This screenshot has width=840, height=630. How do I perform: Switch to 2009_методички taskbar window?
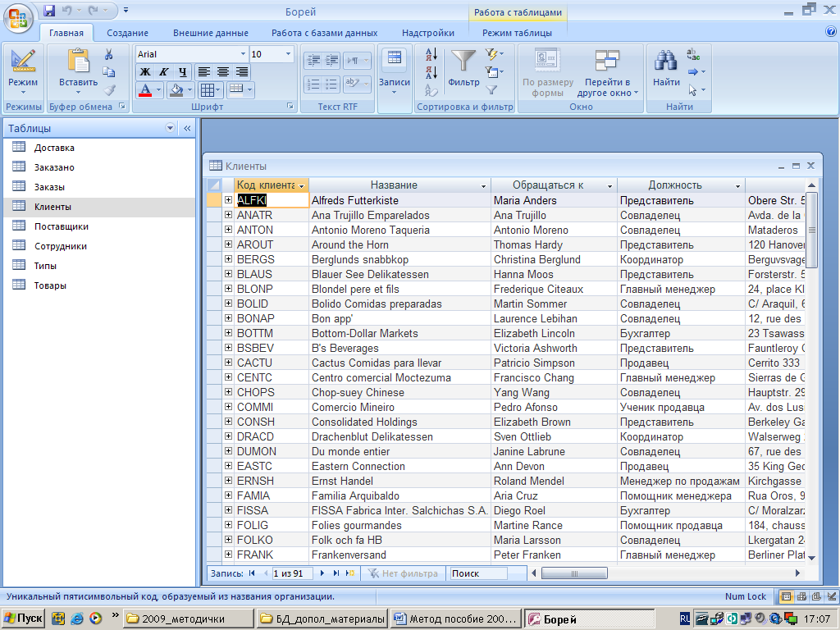click(188, 619)
